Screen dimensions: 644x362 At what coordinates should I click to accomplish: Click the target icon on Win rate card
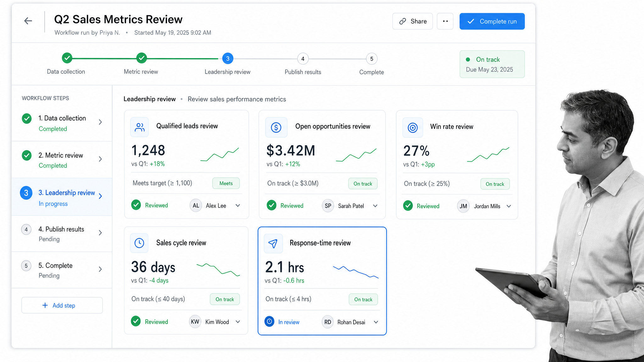pos(413,128)
